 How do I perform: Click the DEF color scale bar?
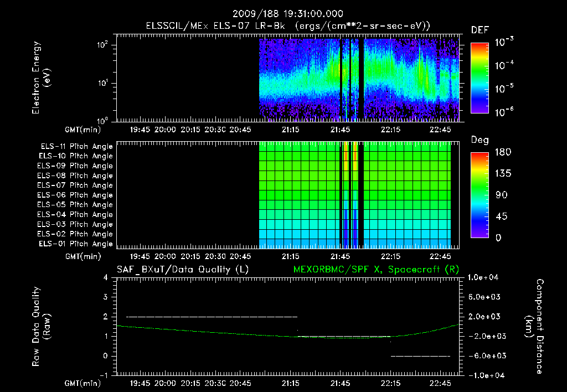pos(480,78)
